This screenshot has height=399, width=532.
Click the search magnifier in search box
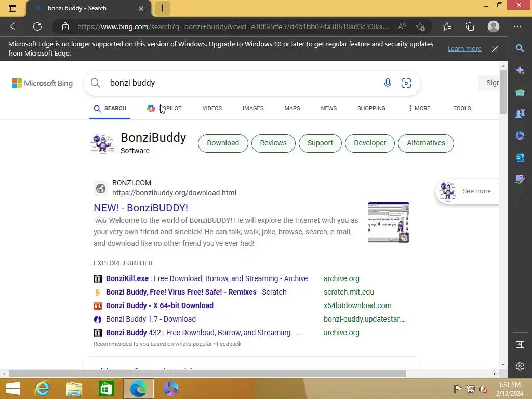coord(96,83)
